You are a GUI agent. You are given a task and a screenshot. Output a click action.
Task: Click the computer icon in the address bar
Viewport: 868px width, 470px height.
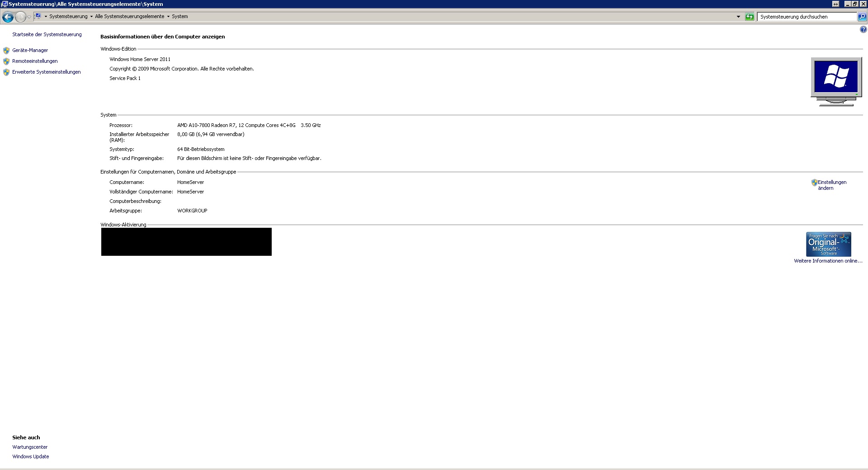pyautogui.click(x=38, y=16)
